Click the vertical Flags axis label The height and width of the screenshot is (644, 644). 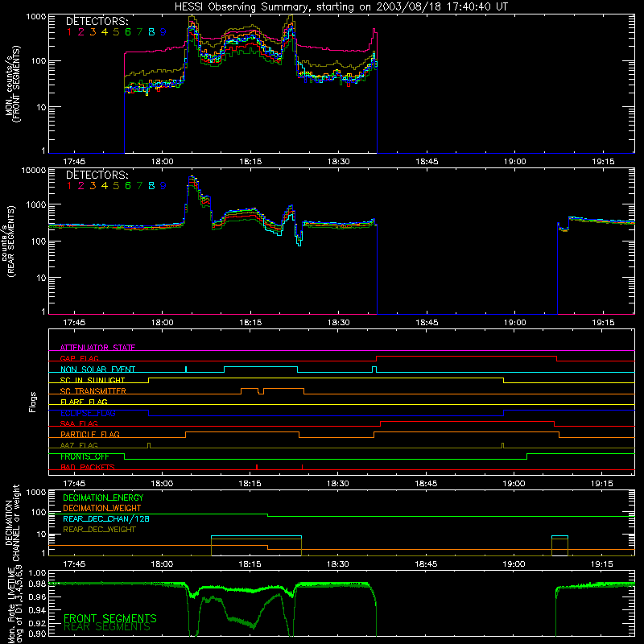click(32, 402)
